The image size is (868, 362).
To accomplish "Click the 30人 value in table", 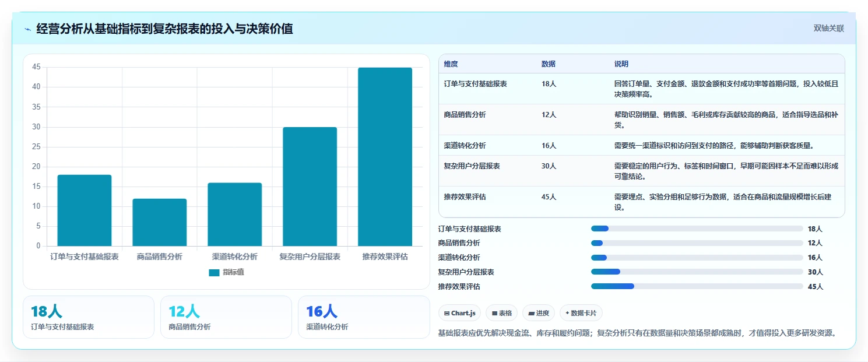I will [x=549, y=166].
